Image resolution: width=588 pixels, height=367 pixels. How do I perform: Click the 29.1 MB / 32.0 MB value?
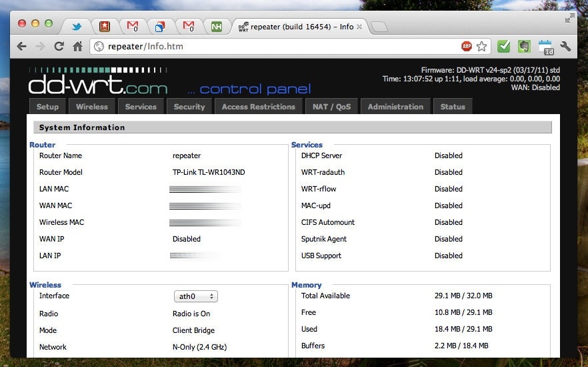coord(463,296)
